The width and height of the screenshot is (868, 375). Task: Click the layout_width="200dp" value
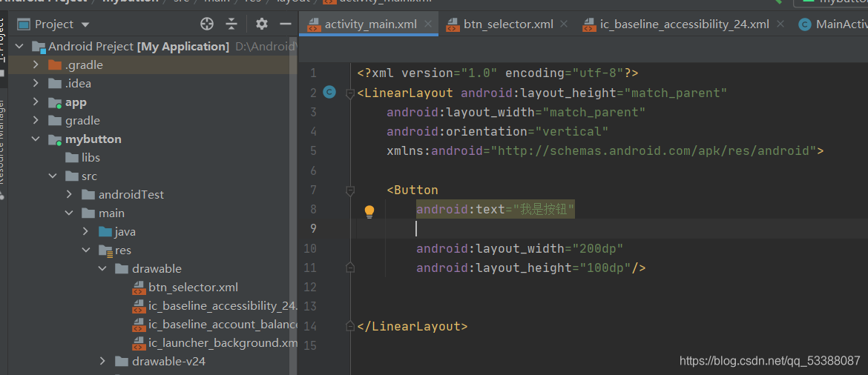(597, 248)
